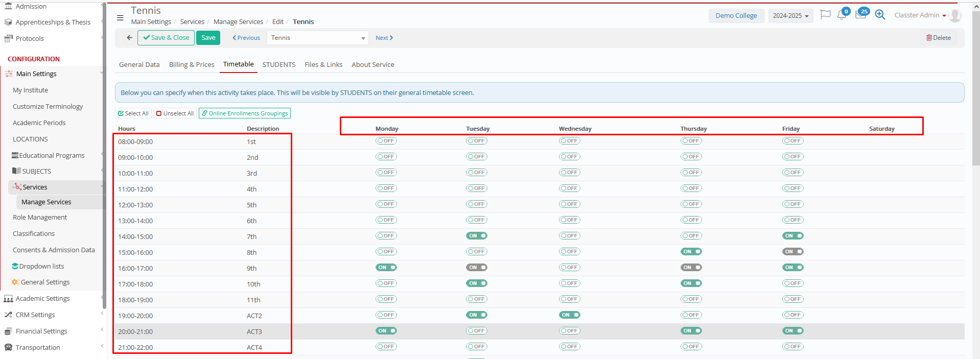Image resolution: width=980 pixels, height=359 pixels.
Task: Click the back arrow icon
Action: click(129, 38)
